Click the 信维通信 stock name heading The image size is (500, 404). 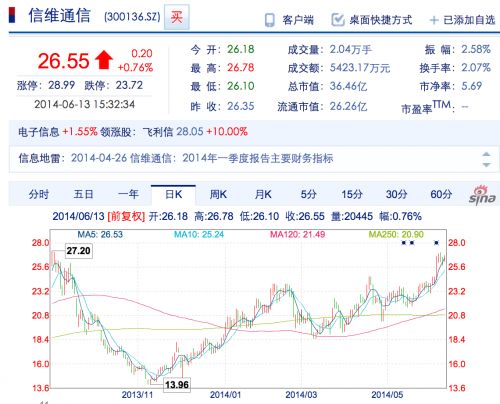(x=59, y=16)
